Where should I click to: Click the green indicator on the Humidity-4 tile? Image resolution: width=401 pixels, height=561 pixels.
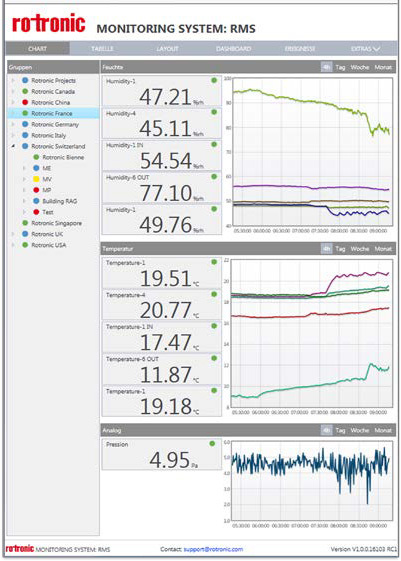click(214, 112)
